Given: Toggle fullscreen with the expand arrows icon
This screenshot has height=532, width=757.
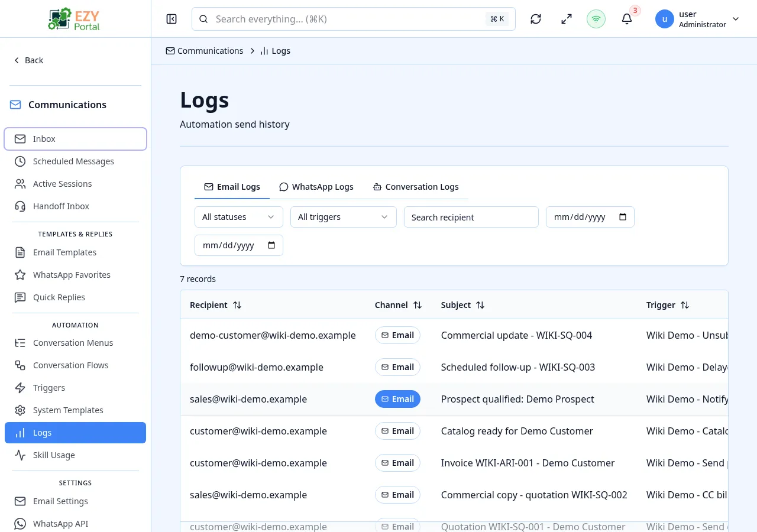Looking at the screenshot, I should 567,19.
